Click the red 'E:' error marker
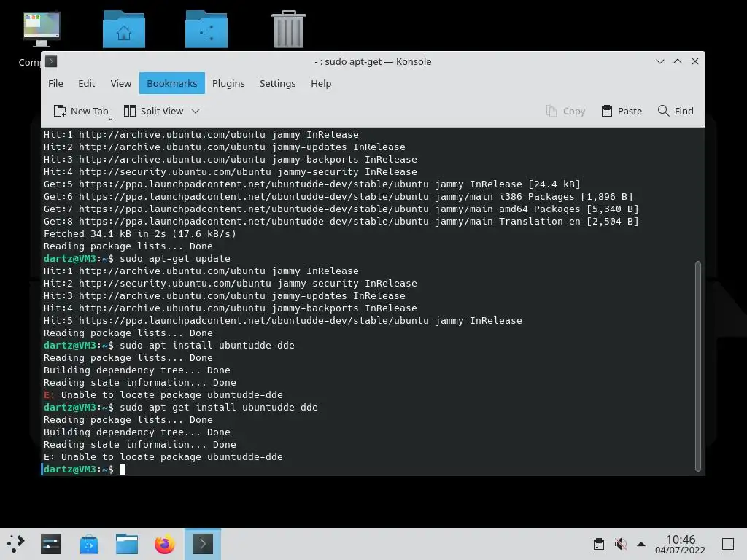This screenshot has height=560, width=747. 49,394
